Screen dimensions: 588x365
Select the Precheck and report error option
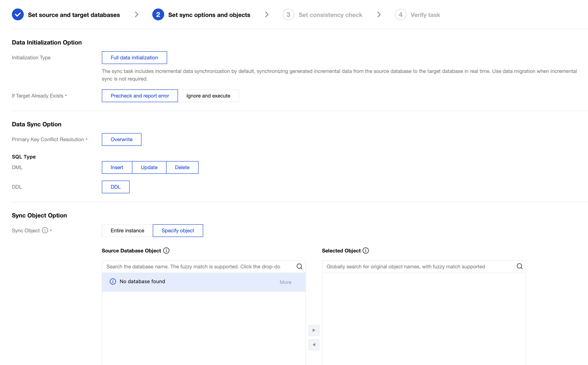point(140,96)
